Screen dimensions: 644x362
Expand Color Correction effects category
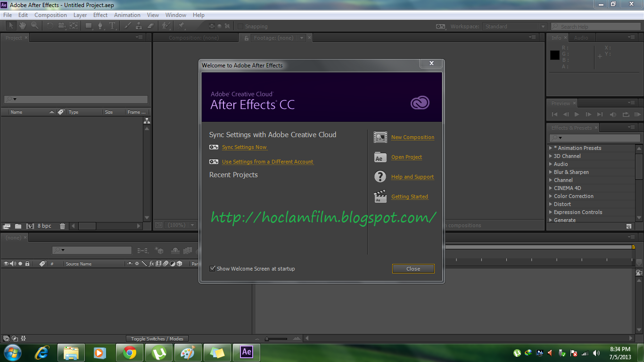tap(551, 196)
